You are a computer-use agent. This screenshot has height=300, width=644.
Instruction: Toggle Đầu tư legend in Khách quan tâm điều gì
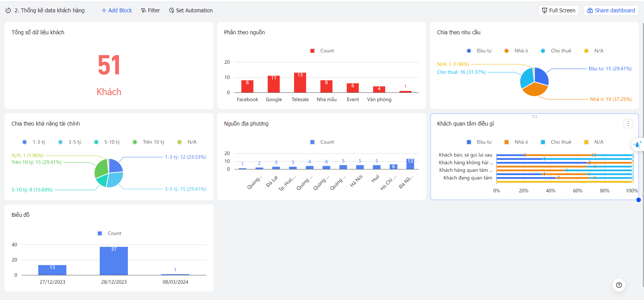[479, 142]
